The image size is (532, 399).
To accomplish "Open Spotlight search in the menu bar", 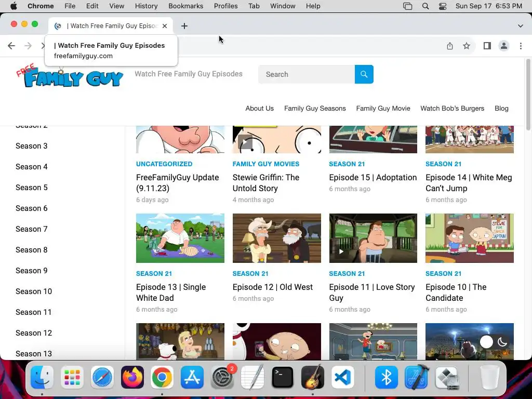I will click(x=425, y=6).
